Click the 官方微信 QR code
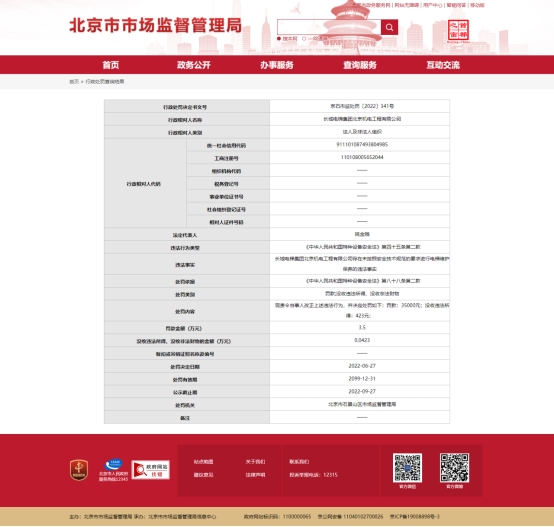 tap(407, 468)
